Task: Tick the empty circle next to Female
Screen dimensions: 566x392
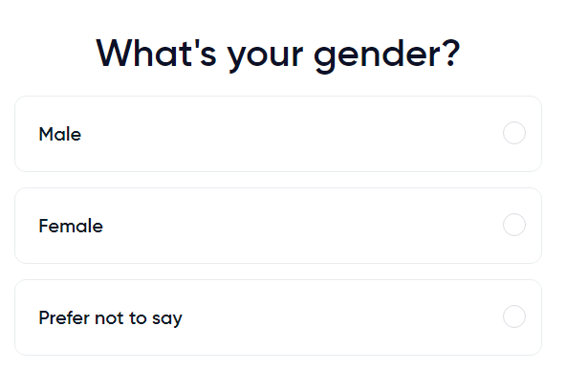Action: pyautogui.click(x=514, y=225)
